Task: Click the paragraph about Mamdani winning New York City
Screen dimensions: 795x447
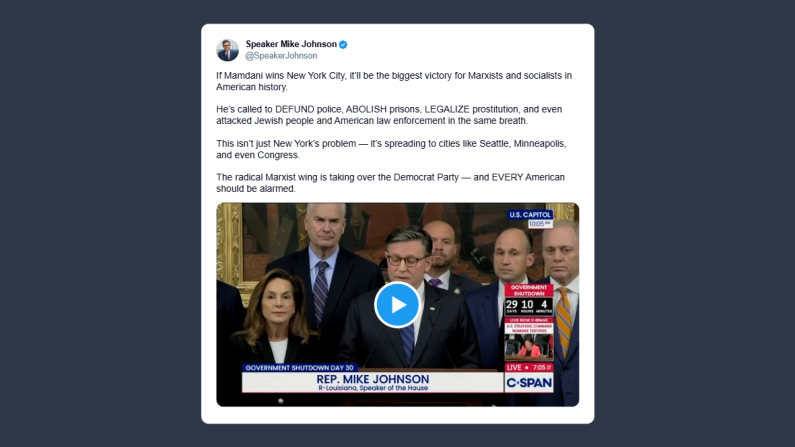Action: 394,81
